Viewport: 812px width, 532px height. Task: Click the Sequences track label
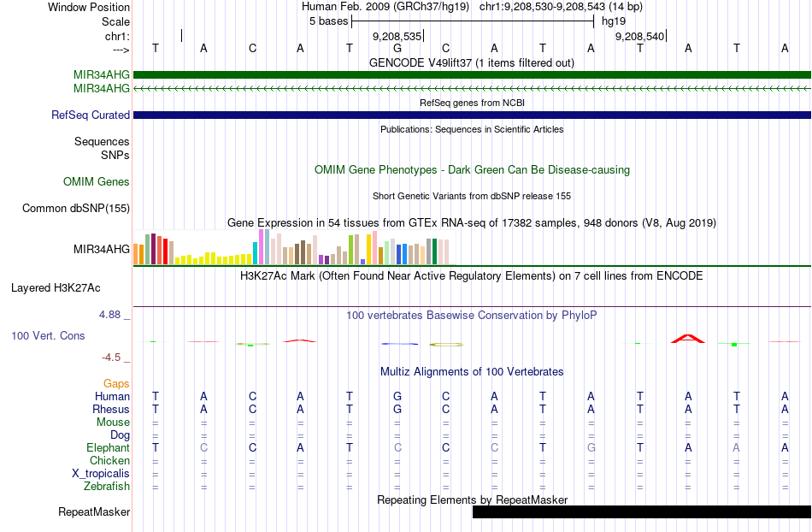[102, 141]
